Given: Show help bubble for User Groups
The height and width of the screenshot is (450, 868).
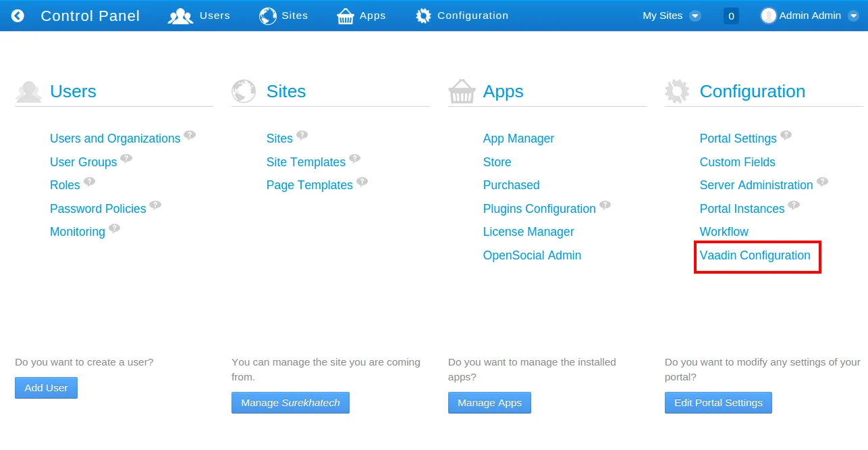Looking at the screenshot, I should (x=126, y=159).
